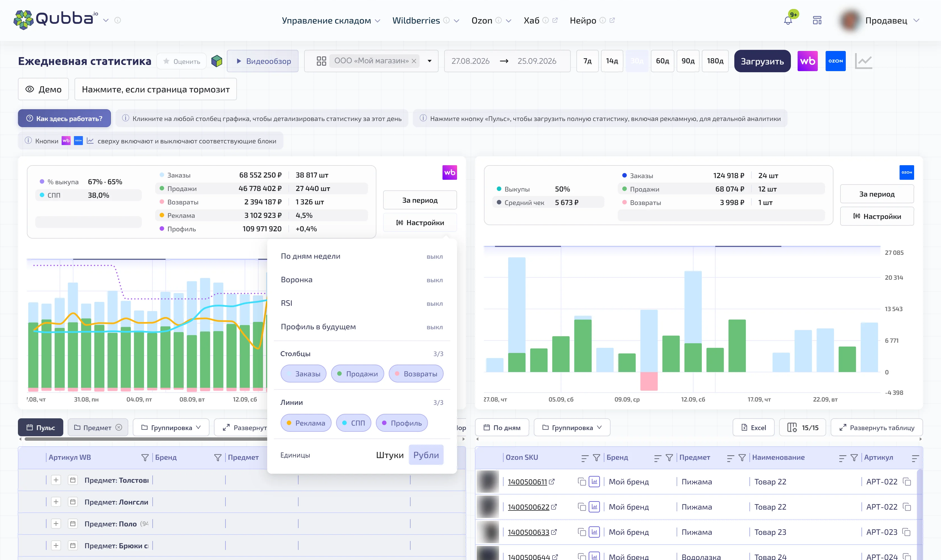This screenshot has width=941, height=560.
Task: Select the 7д period
Action: [x=587, y=61]
